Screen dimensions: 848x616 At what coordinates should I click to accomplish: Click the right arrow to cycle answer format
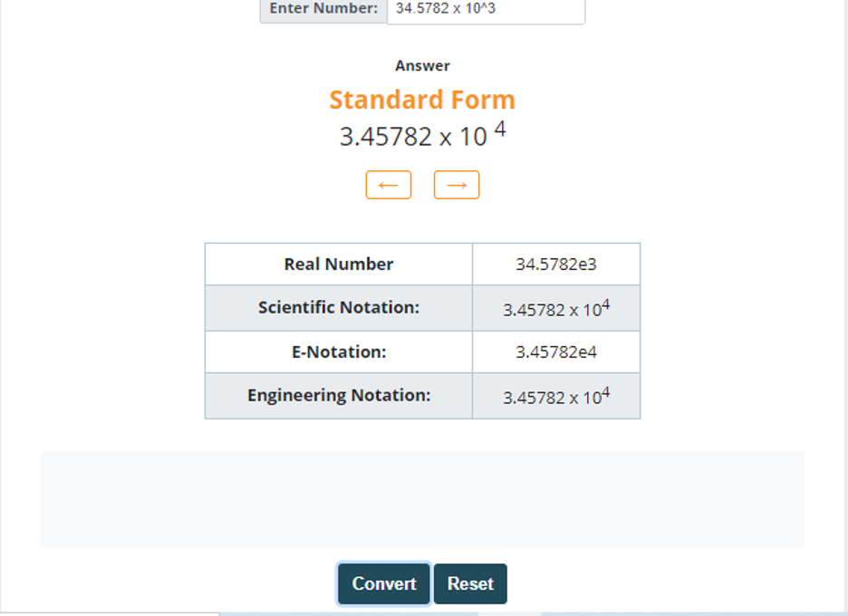(456, 184)
